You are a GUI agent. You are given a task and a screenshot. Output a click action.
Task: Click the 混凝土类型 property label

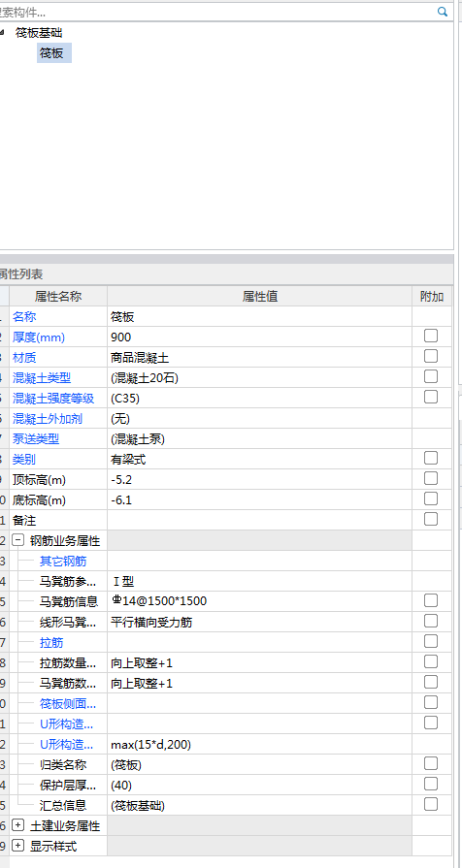pos(42,378)
